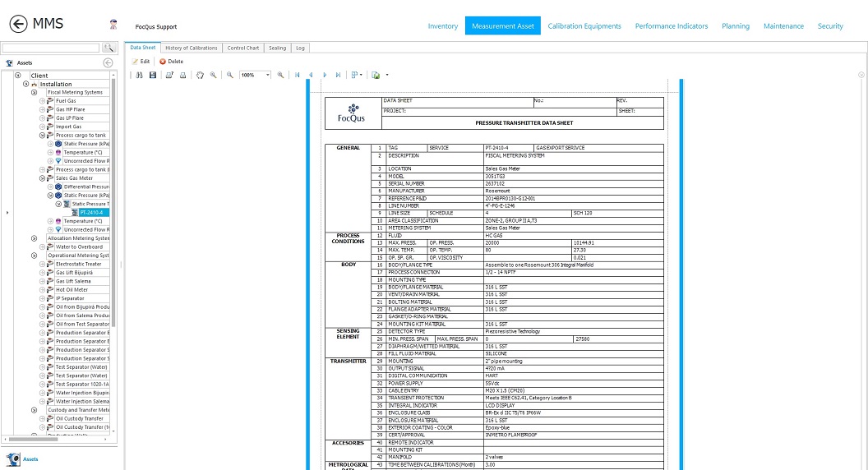Open the Inventory menu
Image resolution: width=868 pixels, height=470 pixels.
443,26
